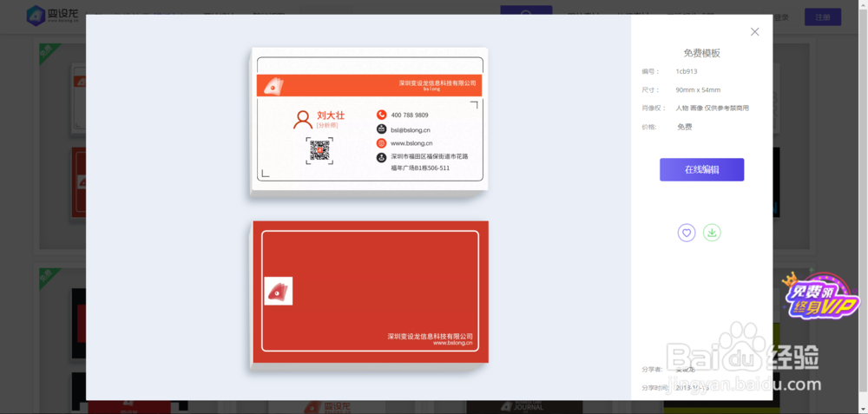868x414 pixels.
Task: Select the size value 90mm x 54mm
Action: tap(698, 89)
